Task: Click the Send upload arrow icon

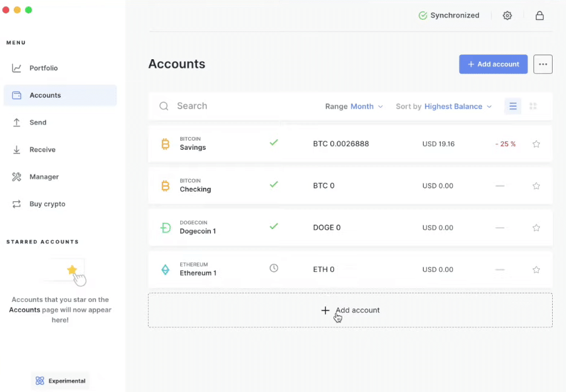Action: [16, 123]
